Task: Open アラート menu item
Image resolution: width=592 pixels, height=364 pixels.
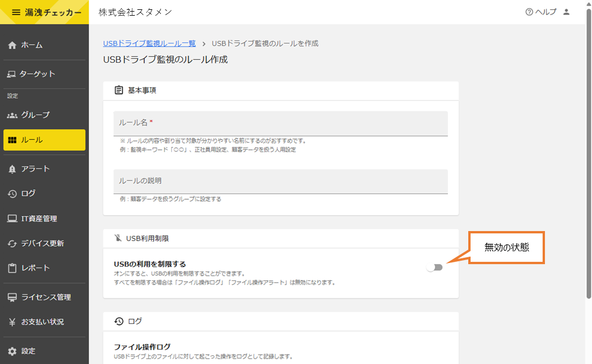Action: click(x=44, y=169)
